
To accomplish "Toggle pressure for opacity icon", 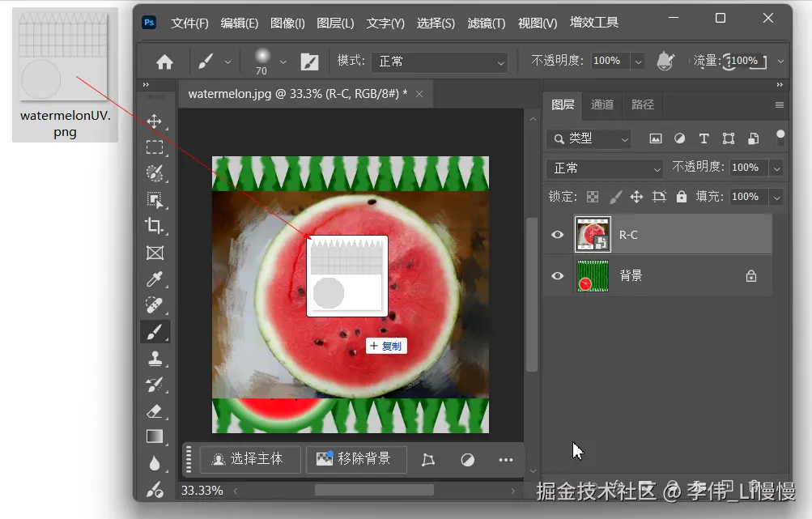I will (665, 61).
